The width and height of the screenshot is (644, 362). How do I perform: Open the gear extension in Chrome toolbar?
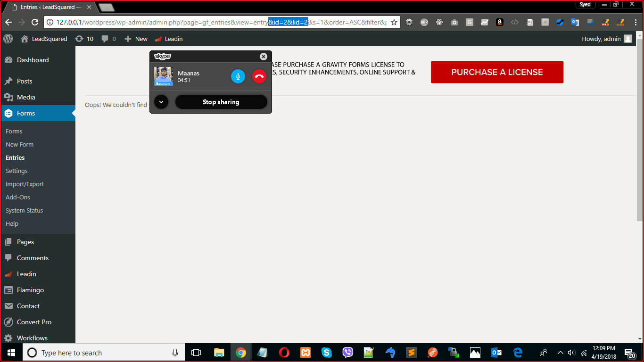(x=409, y=22)
